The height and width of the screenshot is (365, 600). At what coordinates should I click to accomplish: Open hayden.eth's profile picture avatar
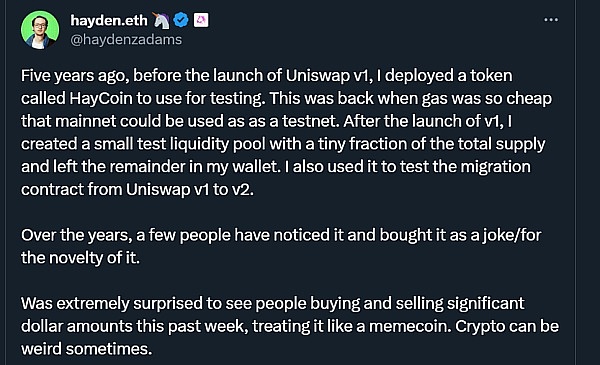40,30
